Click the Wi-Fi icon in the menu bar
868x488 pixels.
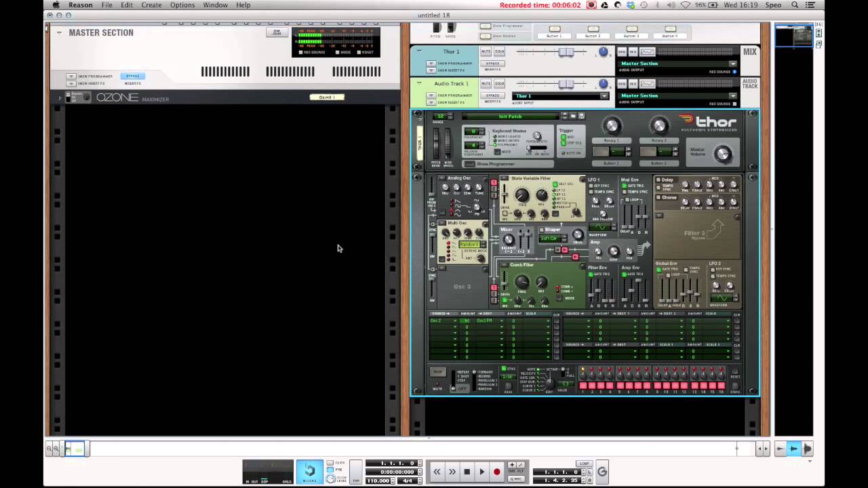(x=686, y=5)
